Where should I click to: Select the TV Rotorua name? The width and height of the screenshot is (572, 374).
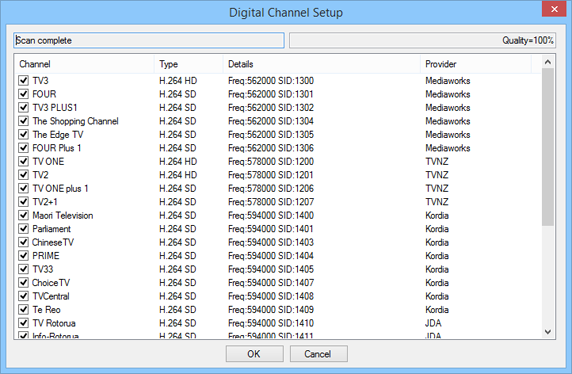pyautogui.click(x=54, y=323)
